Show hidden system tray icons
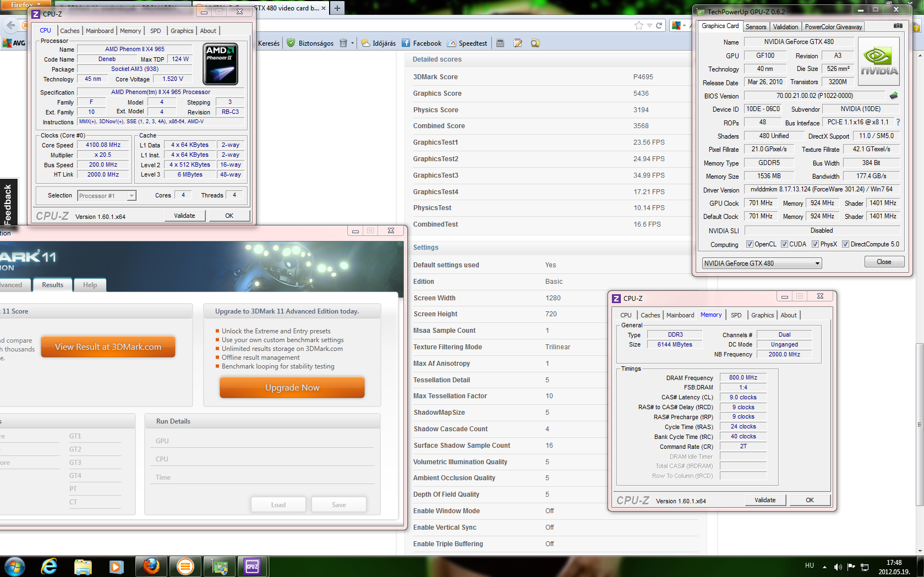Viewport: 924px width, 577px height. tap(824, 567)
